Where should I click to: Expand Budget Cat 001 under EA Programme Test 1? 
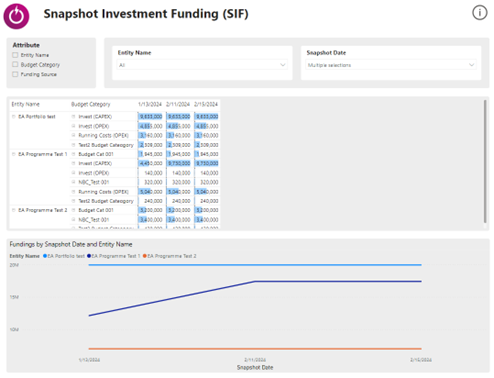[73, 154]
